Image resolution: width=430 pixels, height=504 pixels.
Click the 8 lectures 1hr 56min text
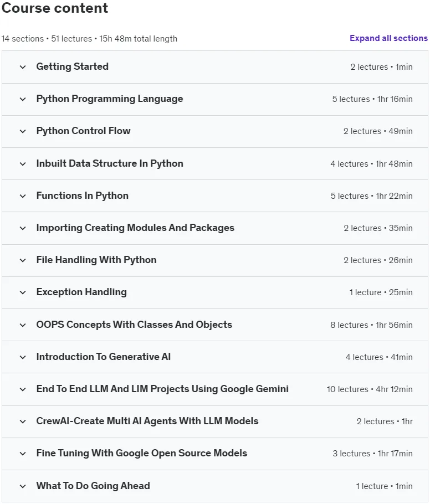coord(371,325)
